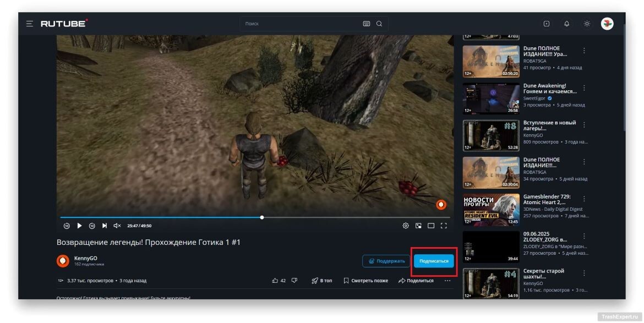Click the 3DNews - Daily Digital Digest channel
This screenshot has width=644, height=323.
tap(553, 209)
